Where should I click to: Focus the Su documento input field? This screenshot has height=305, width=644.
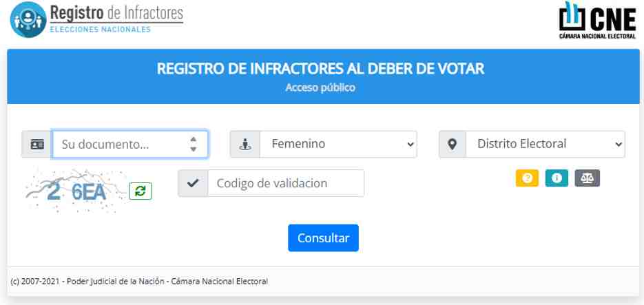coord(130,144)
